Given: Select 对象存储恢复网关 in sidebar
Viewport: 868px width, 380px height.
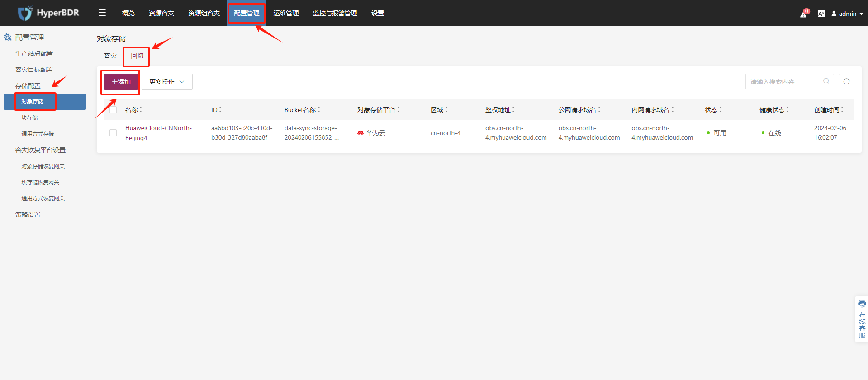Looking at the screenshot, I should coord(43,166).
